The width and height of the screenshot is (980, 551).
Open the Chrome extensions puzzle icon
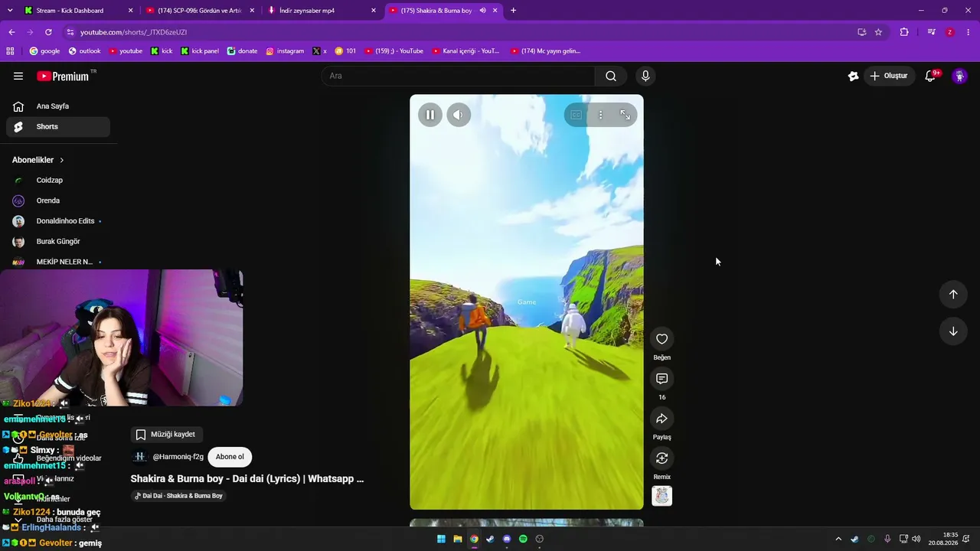pyautogui.click(x=904, y=32)
